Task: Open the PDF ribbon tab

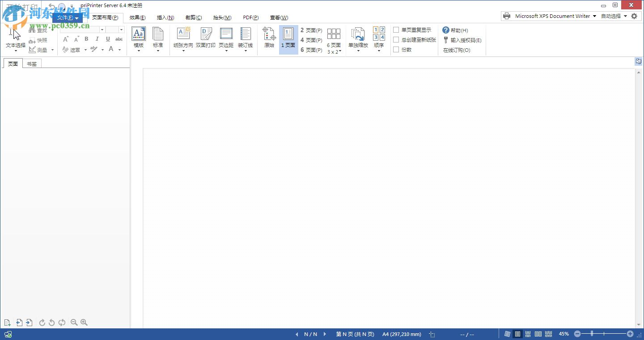Action: point(250,17)
